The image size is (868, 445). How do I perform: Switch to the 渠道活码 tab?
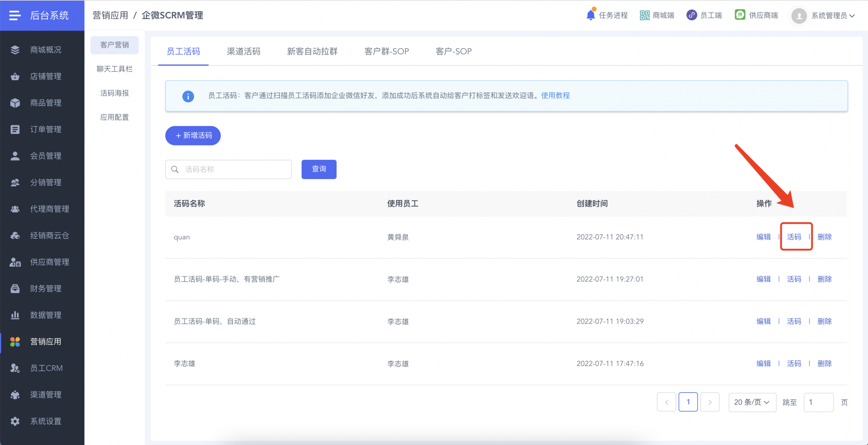pyautogui.click(x=243, y=51)
